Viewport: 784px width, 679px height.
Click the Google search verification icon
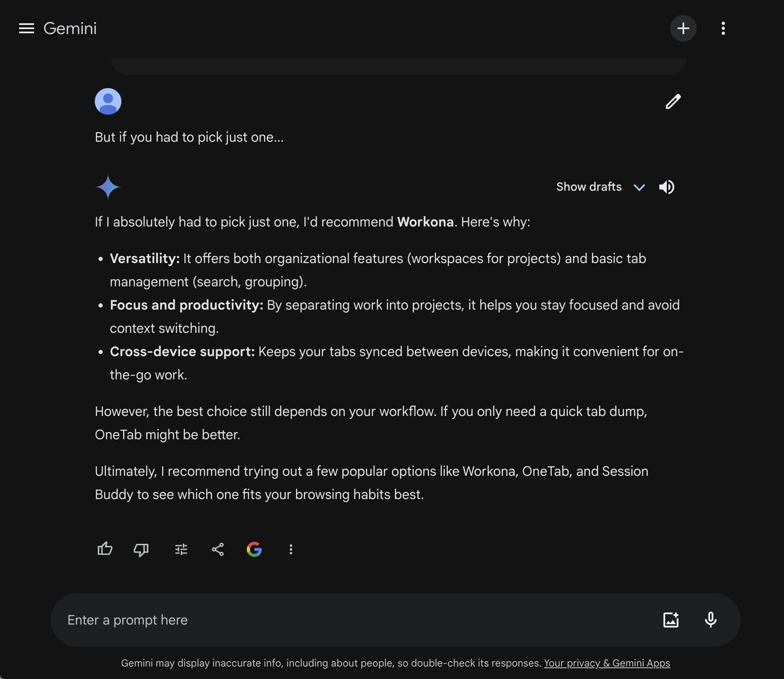[x=254, y=549]
